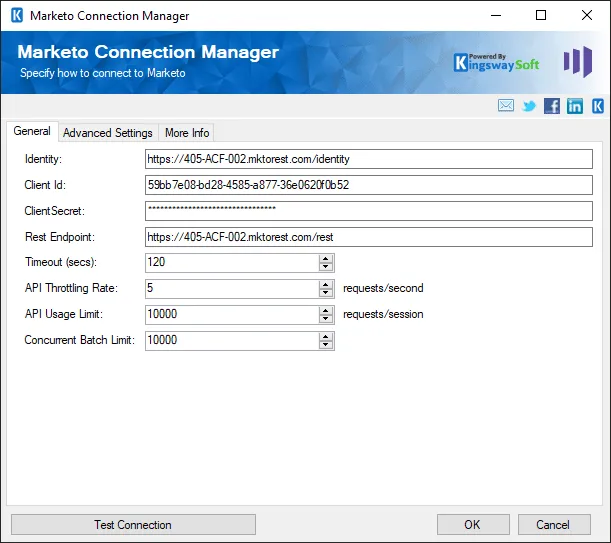This screenshot has width=611, height=543.
Task: Select the General tab
Action: coord(32,132)
